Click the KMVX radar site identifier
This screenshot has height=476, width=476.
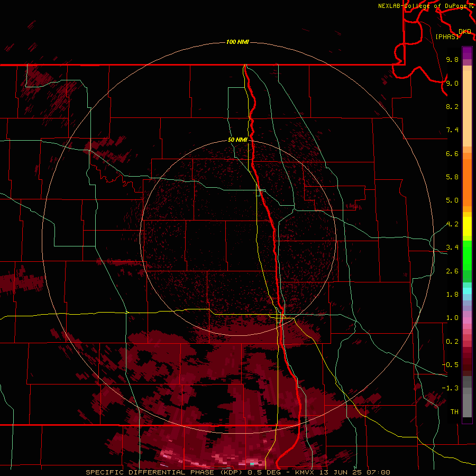(305, 472)
